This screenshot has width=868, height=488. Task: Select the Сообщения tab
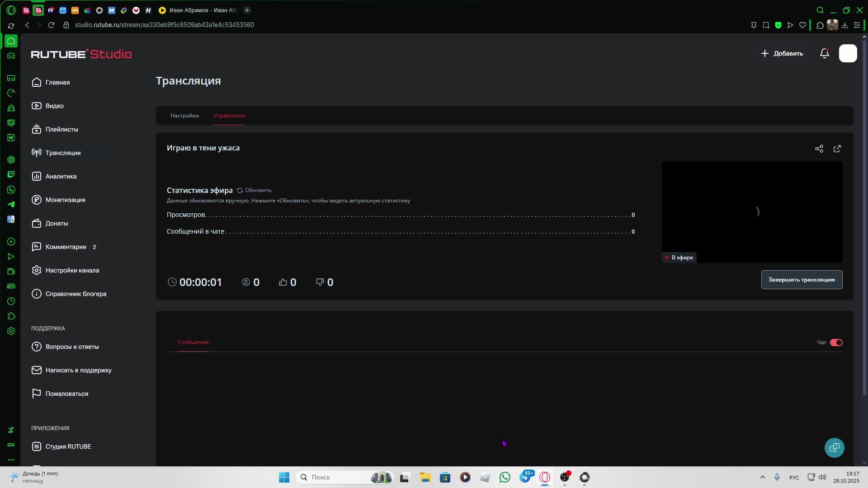pyautogui.click(x=193, y=342)
